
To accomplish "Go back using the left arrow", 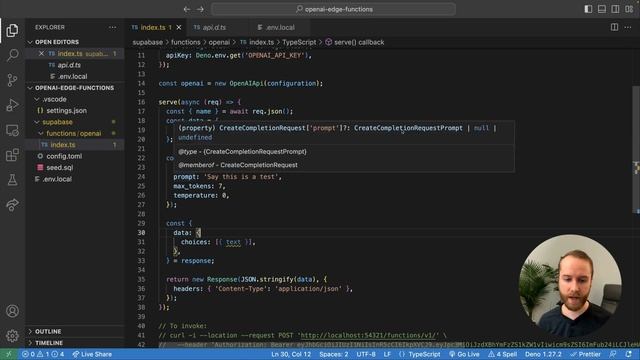I will [x=187, y=9].
